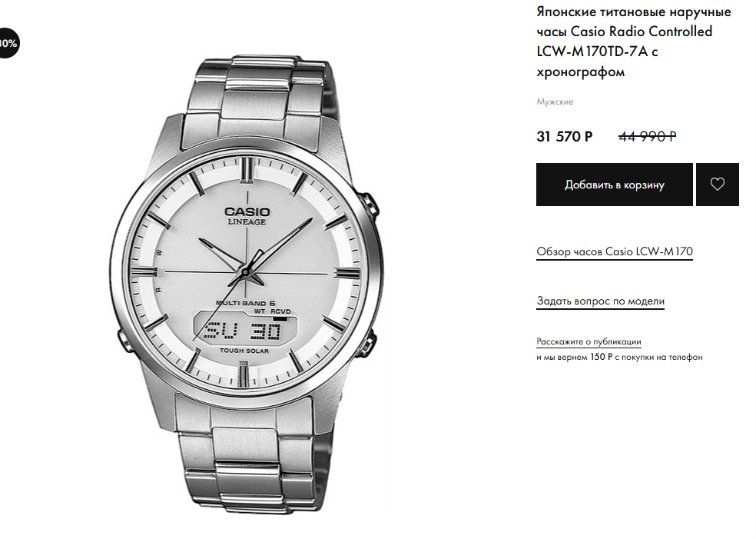Click the digital SU 30 display on the watch
This screenshot has height=539, width=756.
pyautogui.click(x=244, y=330)
